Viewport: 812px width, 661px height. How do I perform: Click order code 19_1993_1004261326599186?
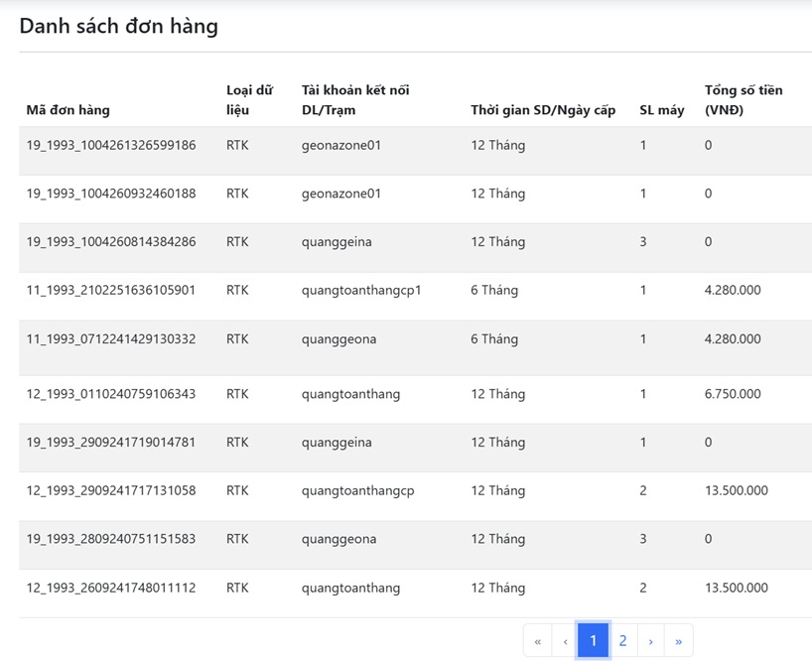point(111,145)
